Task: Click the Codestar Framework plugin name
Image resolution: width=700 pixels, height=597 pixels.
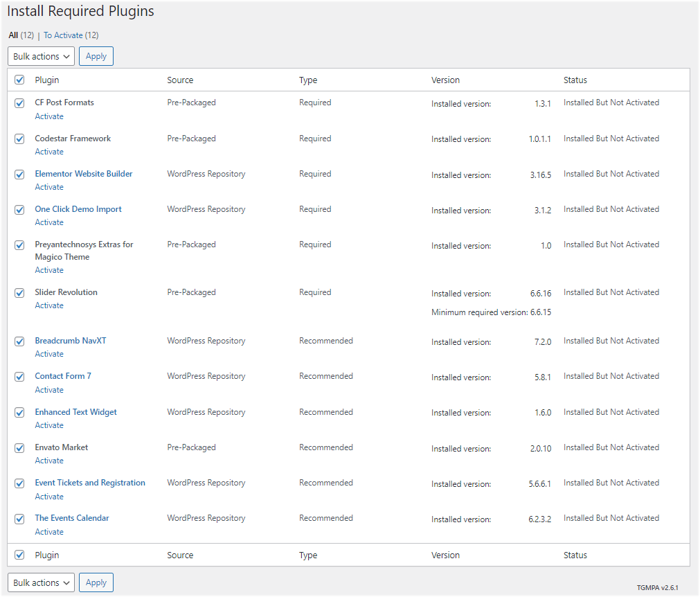Action: pyautogui.click(x=73, y=139)
